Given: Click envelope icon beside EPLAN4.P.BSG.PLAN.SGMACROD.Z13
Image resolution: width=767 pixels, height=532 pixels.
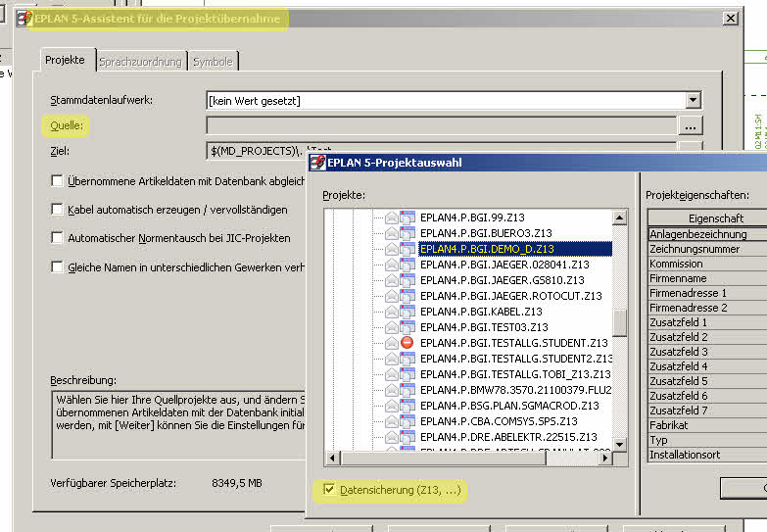Looking at the screenshot, I should point(391,406).
